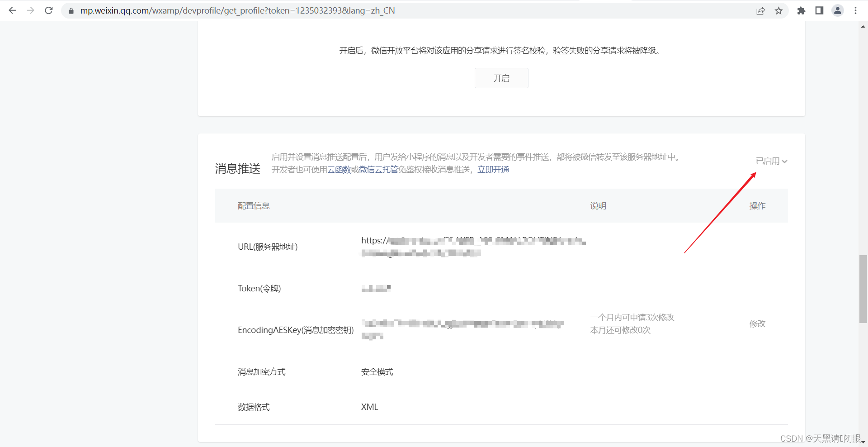The image size is (868, 447).
Task: Bookmark this page with the star icon
Action: coord(779,10)
